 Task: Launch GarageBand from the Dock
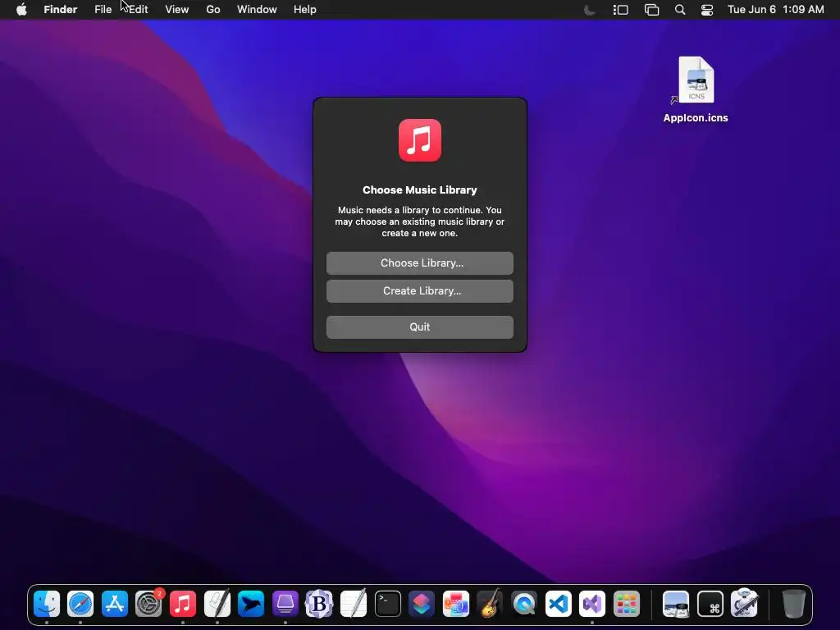[491, 604]
